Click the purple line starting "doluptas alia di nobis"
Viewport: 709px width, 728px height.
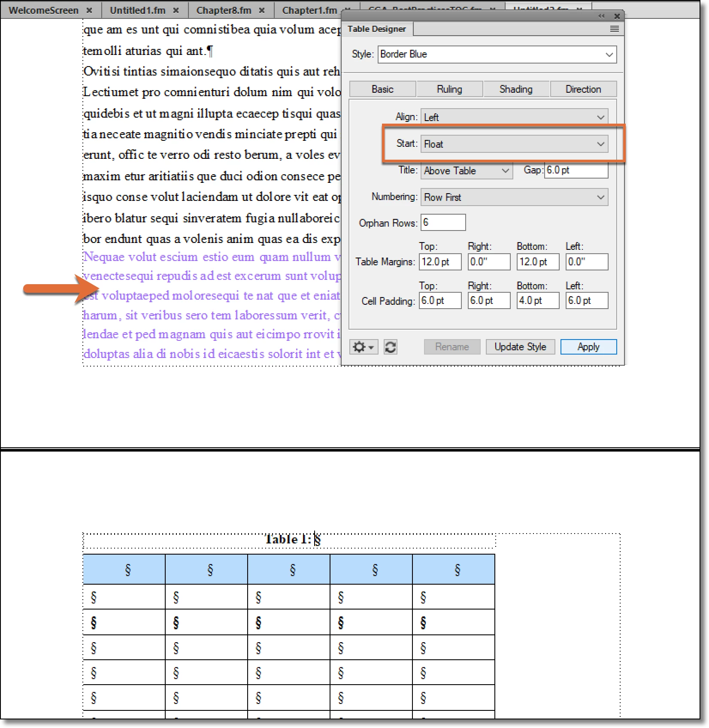[212, 354]
